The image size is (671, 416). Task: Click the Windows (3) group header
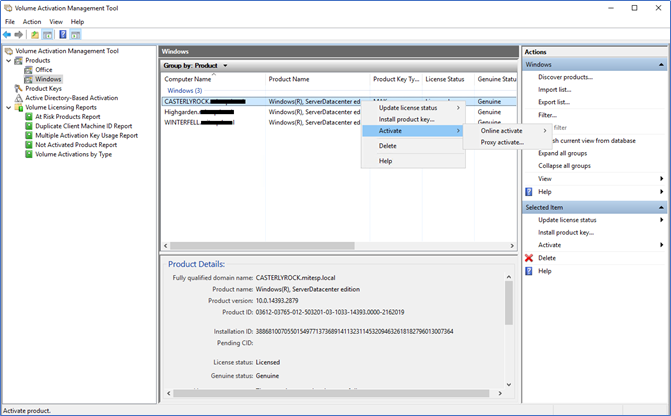tap(184, 91)
